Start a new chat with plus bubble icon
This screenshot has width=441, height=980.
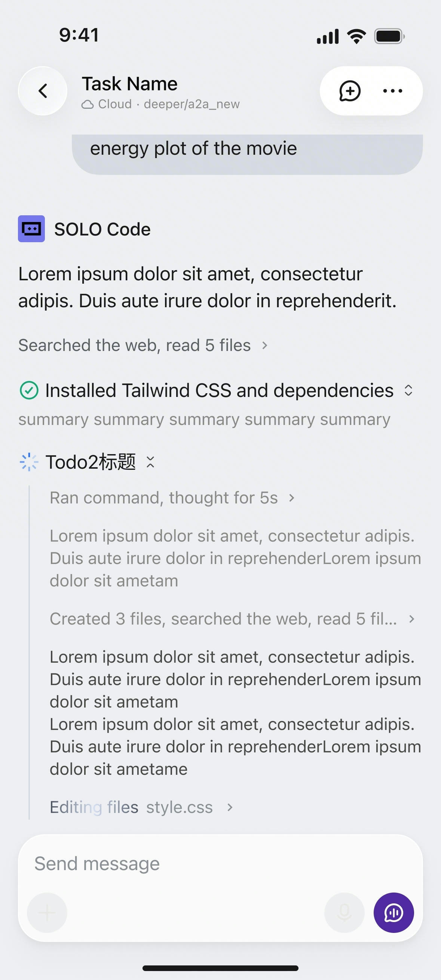pyautogui.click(x=350, y=91)
